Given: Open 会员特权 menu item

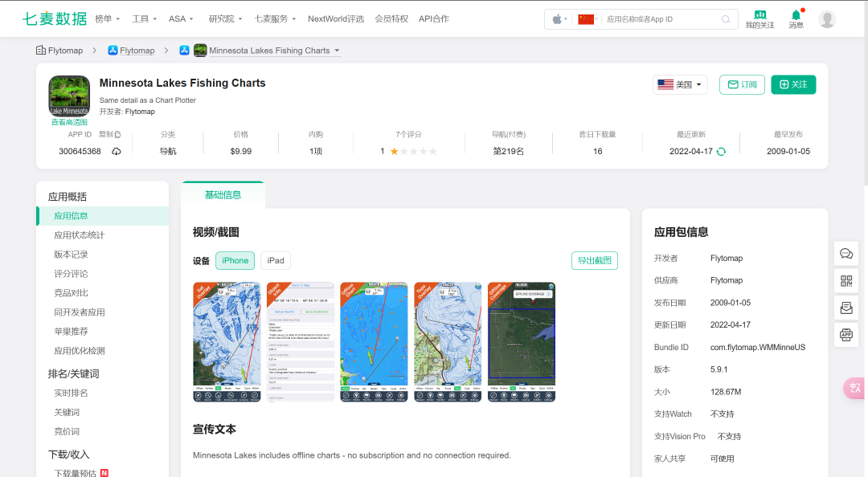Looking at the screenshot, I should pos(391,18).
